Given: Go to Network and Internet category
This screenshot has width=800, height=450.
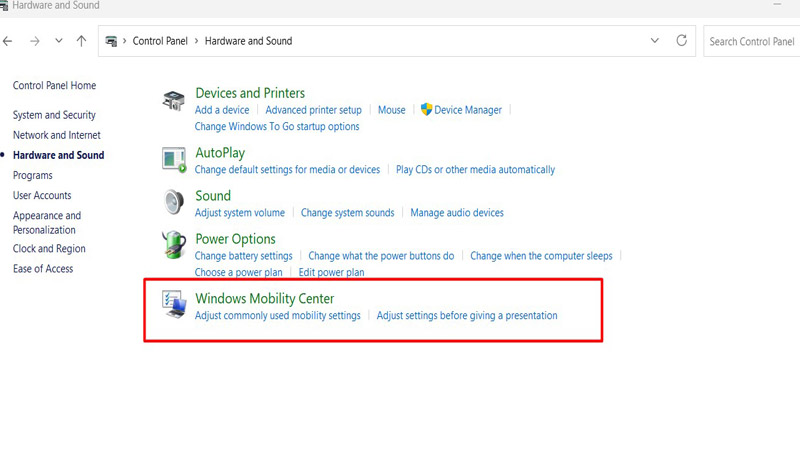Looking at the screenshot, I should (56, 135).
